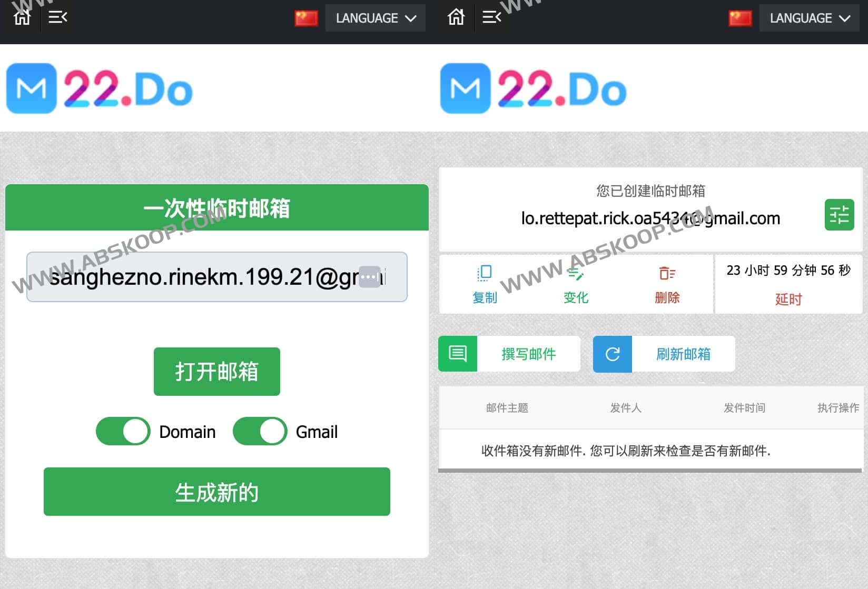Image resolution: width=868 pixels, height=589 pixels.
Task: Click the delete (删除) trash icon
Action: (x=666, y=273)
